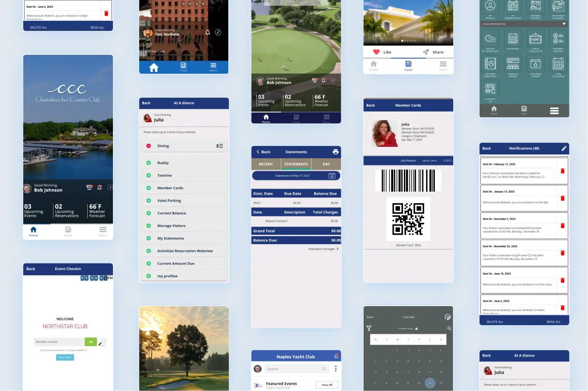Open the filter icon on the Calendar screen

pos(369,328)
